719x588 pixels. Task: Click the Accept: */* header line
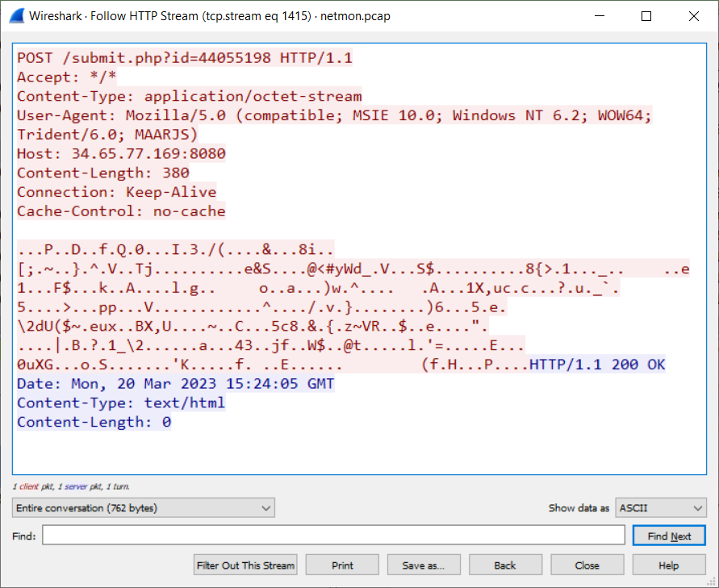(x=67, y=77)
